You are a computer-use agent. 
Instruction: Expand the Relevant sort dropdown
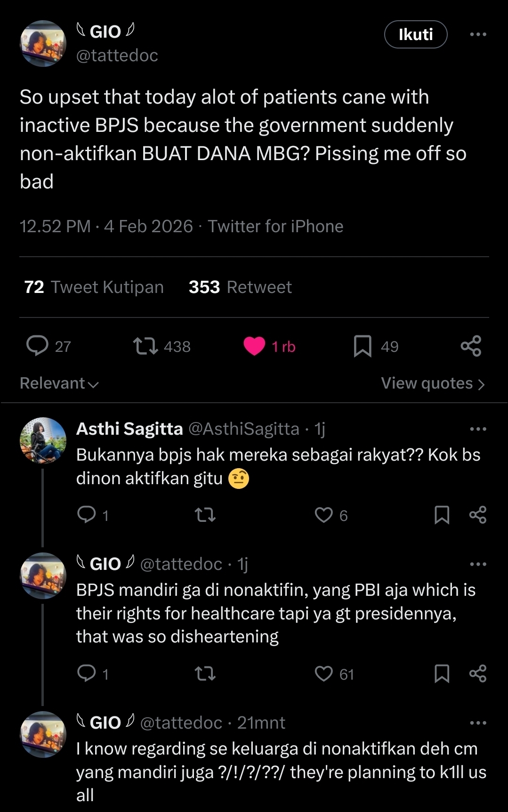tap(59, 383)
